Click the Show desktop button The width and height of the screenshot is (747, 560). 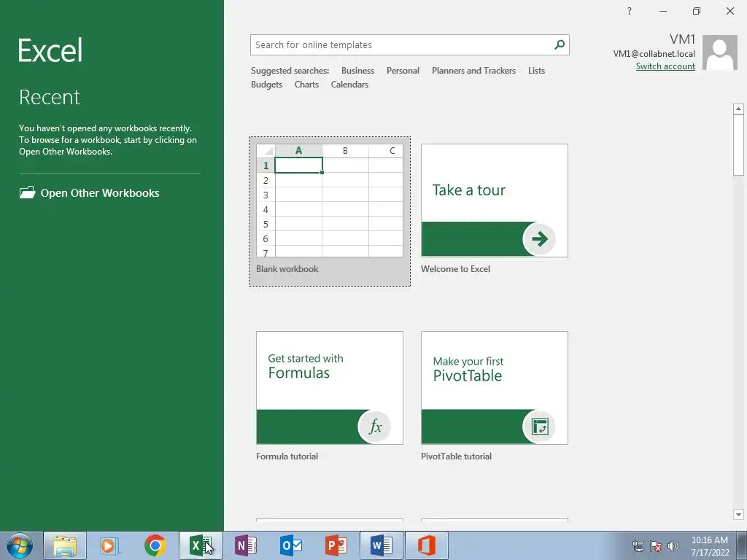coord(742,545)
